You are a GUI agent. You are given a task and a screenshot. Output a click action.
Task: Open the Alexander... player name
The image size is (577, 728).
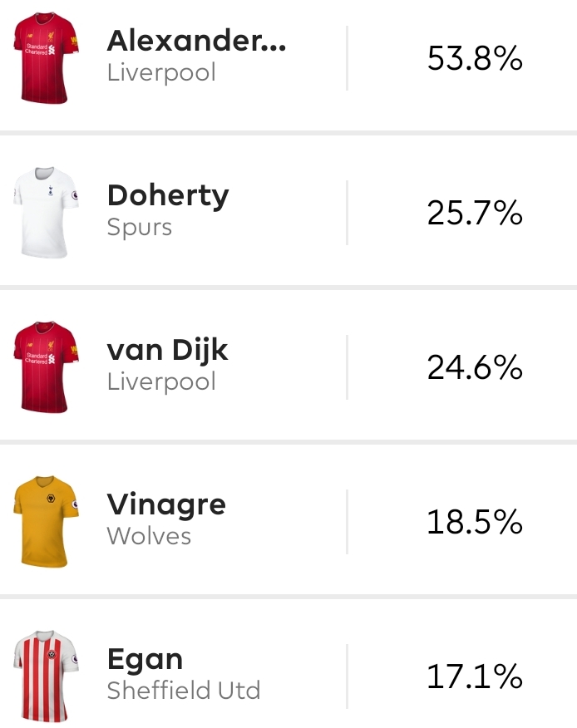point(196,41)
